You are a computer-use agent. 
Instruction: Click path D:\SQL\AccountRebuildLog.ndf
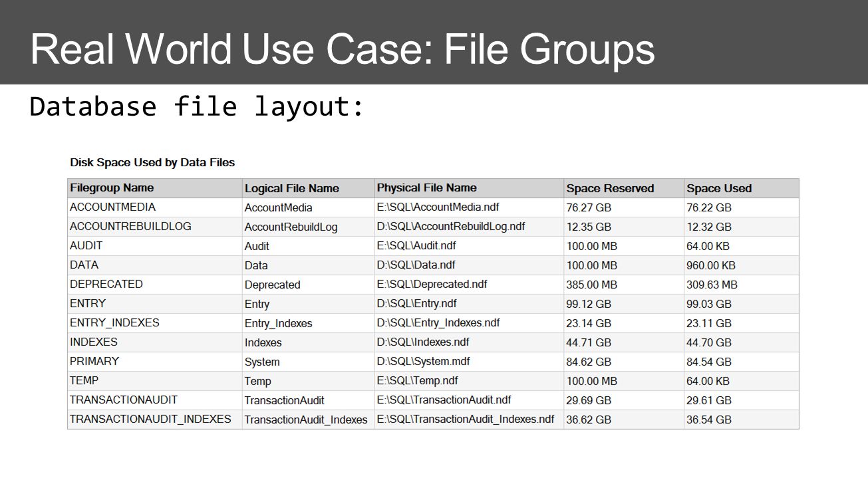coord(451,227)
